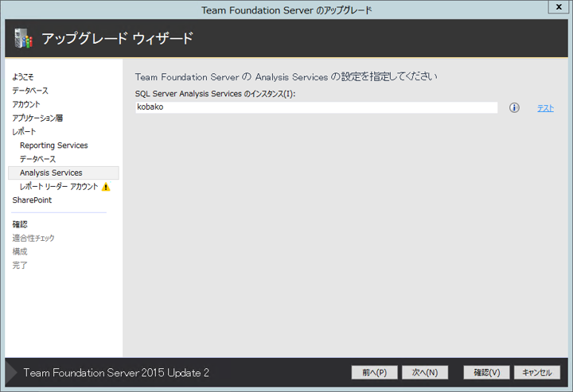
Task: Click the info icon beside instance field
Action: click(514, 107)
